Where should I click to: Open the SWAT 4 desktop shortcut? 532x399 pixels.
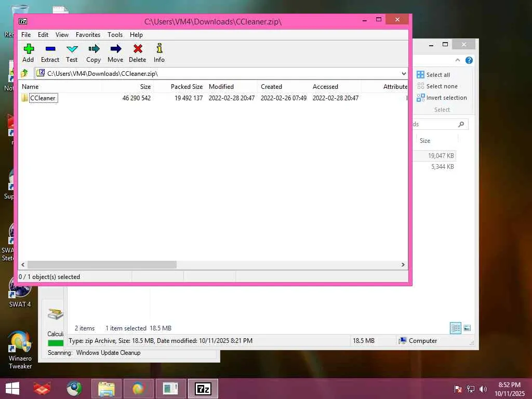coord(20,292)
